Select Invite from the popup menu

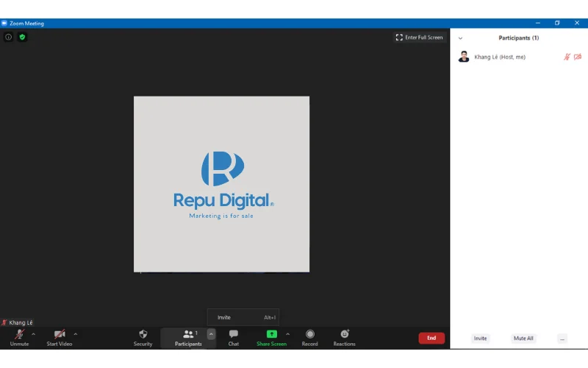click(243, 317)
